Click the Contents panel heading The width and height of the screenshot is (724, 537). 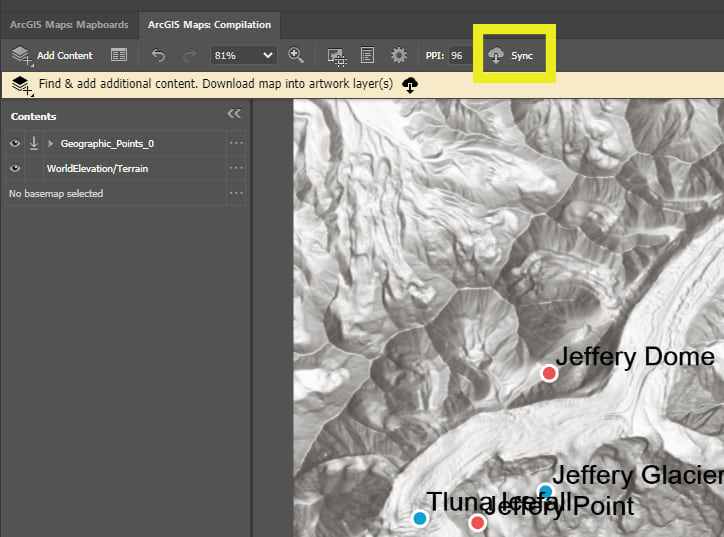click(x=34, y=116)
